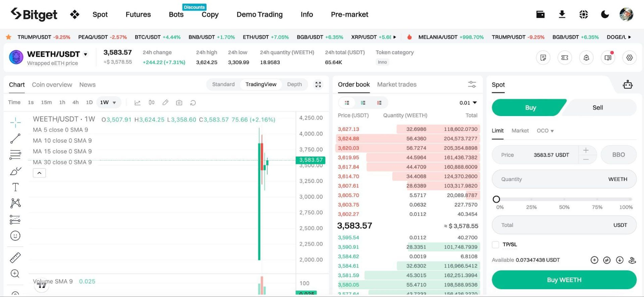The image size is (644, 297).
Task: Select the ruler measure tool
Action: point(15,258)
